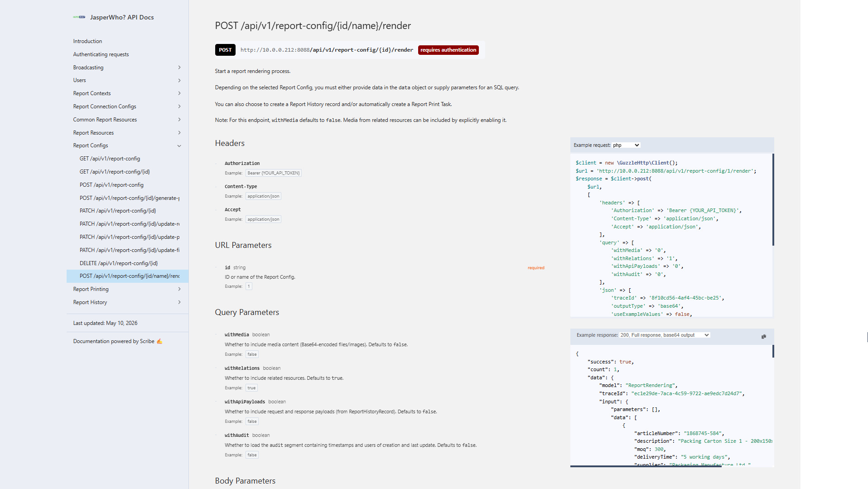Open Authenticating requests page

click(101, 54)
